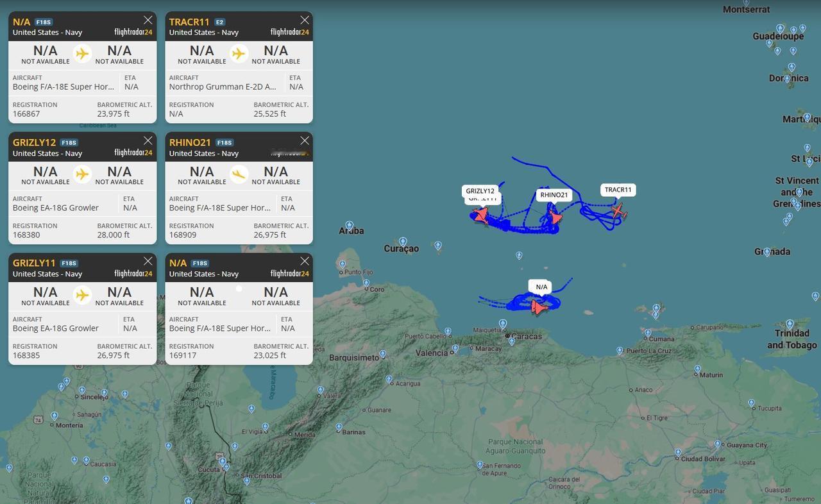Click the airport pin at Grenada

click(766, 253)
